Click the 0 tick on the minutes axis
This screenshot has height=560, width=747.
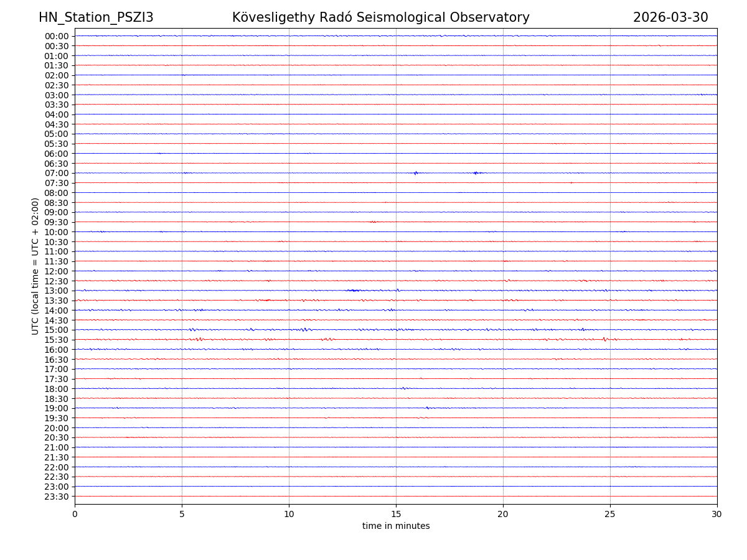coord(75,515)
